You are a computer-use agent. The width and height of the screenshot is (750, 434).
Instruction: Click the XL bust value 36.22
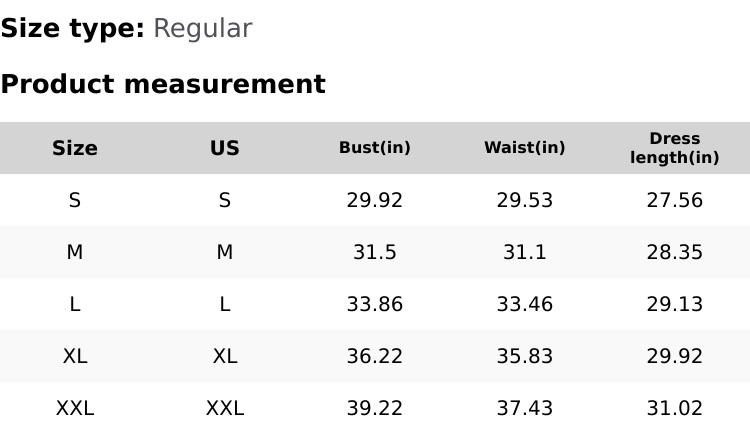(375, 356)
